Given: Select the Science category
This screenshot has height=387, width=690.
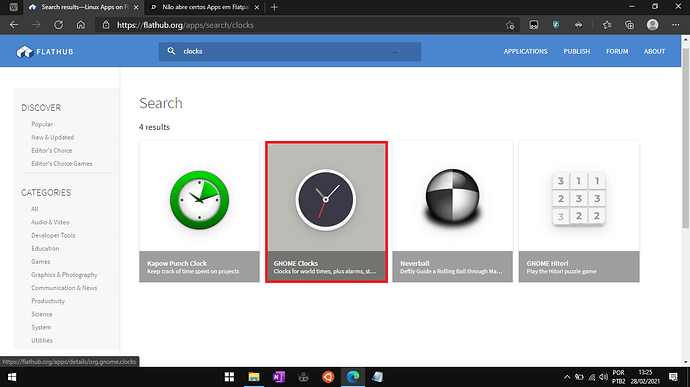Looking at the screenshot, I should click(x=42, y=314).
